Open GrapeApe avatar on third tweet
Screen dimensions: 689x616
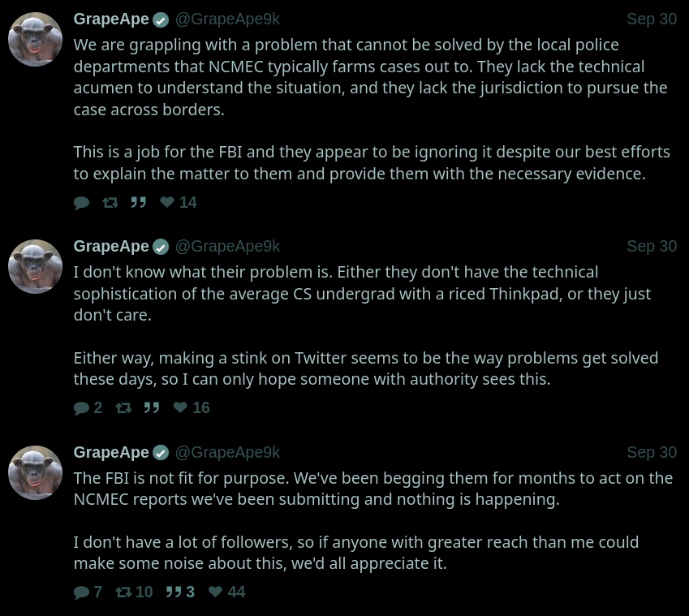point(35,472)
